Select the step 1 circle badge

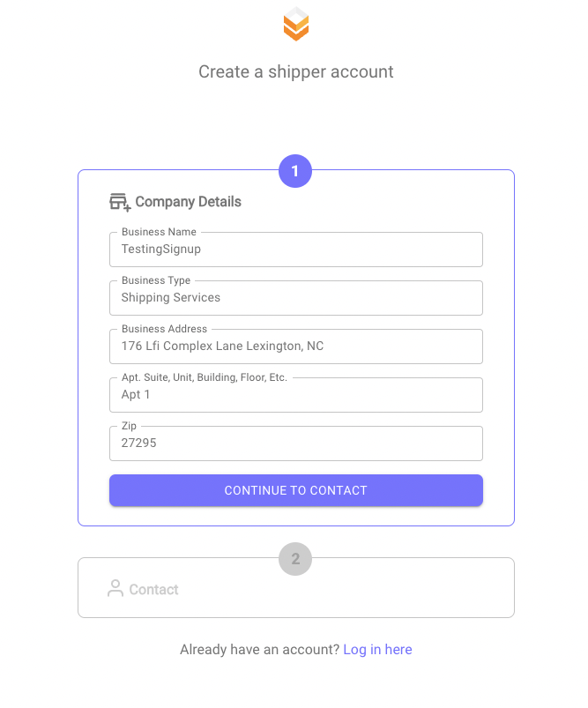pos(295,171)
